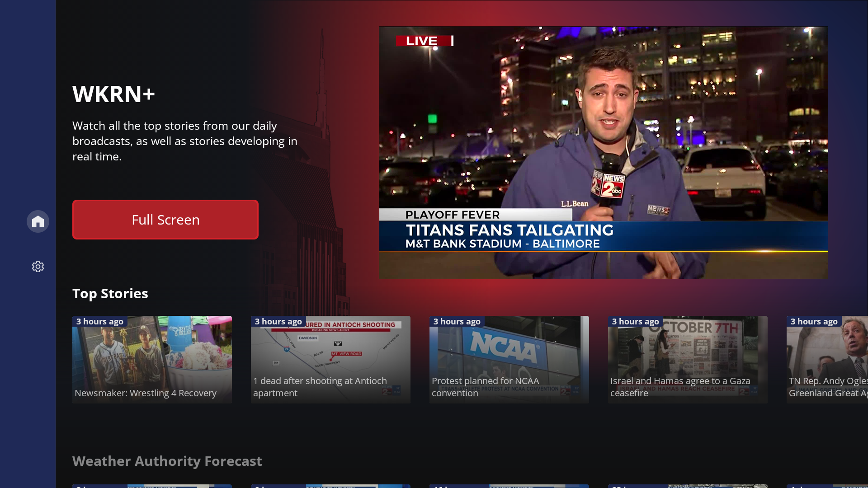This screenshot has width=868, height=488.
Task: Open TN Rep. Andy Ogles Greenland story
Action: tap(827, 360)
